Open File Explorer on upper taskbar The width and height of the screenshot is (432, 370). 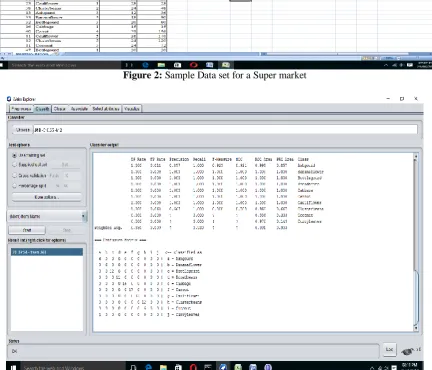pos(161,65)
